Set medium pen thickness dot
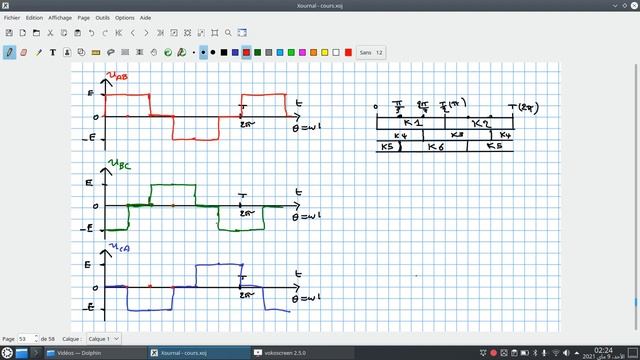The image size is (640, 360). click(203, 52)
